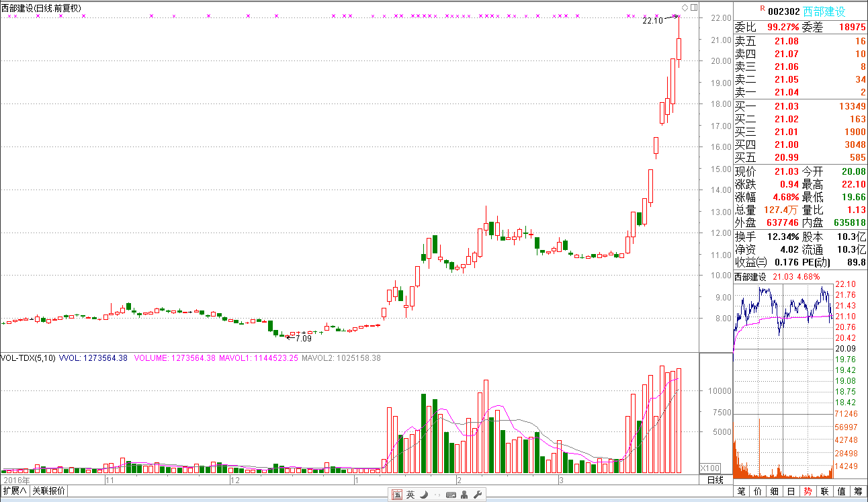Click the 卖五 price 21.08

coord(787,41)
